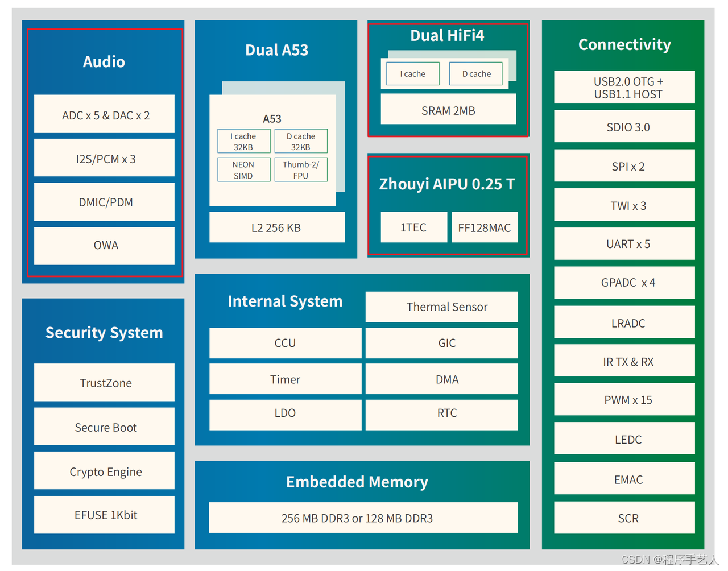
Task: Click the Thumb-2/FPU box
Action: point(301,169)
